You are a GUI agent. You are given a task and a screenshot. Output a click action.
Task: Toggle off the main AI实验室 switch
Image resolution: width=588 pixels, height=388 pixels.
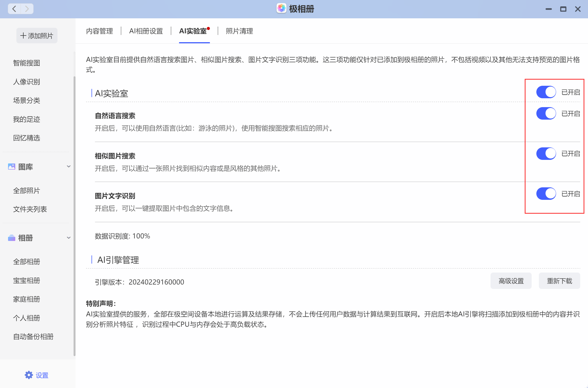coord(546,92)
